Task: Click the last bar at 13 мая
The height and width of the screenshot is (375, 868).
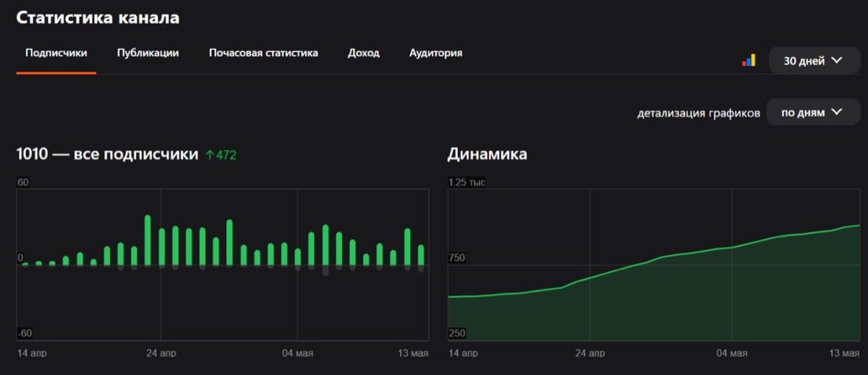Action: point(421,255)
